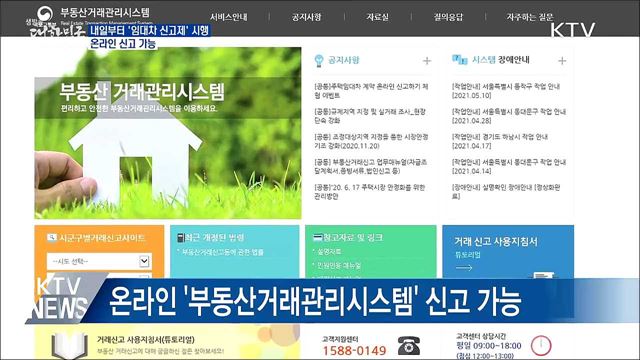640x360 pixels.
Task: Click the 1588-0149 customer center number
Action: tap(354, 350)
